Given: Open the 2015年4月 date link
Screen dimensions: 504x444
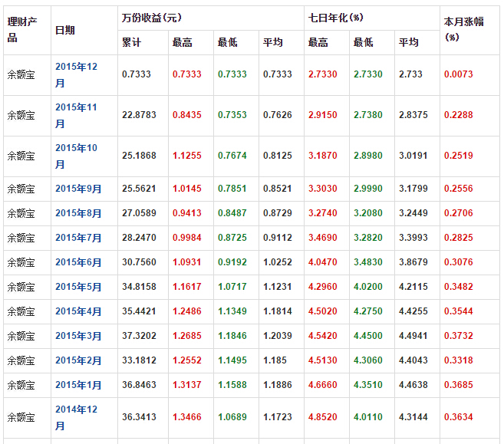Looking at the screenshot, I should 78,311.
